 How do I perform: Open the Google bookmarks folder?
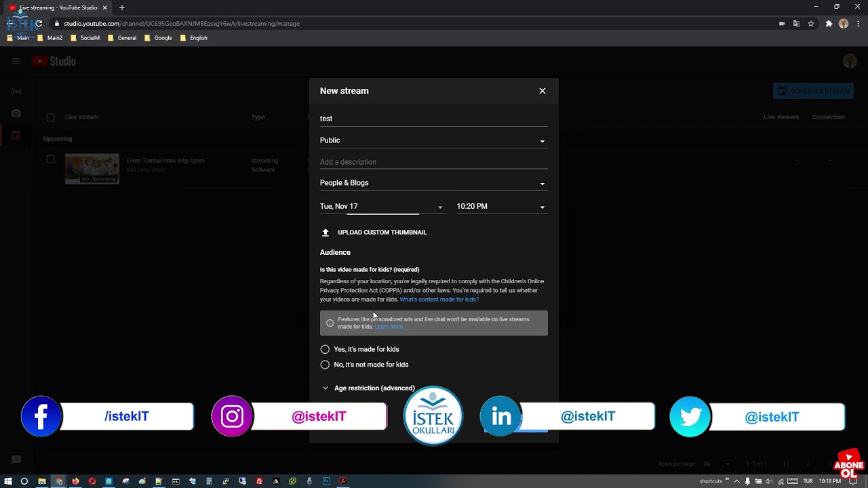pos(159,38)
